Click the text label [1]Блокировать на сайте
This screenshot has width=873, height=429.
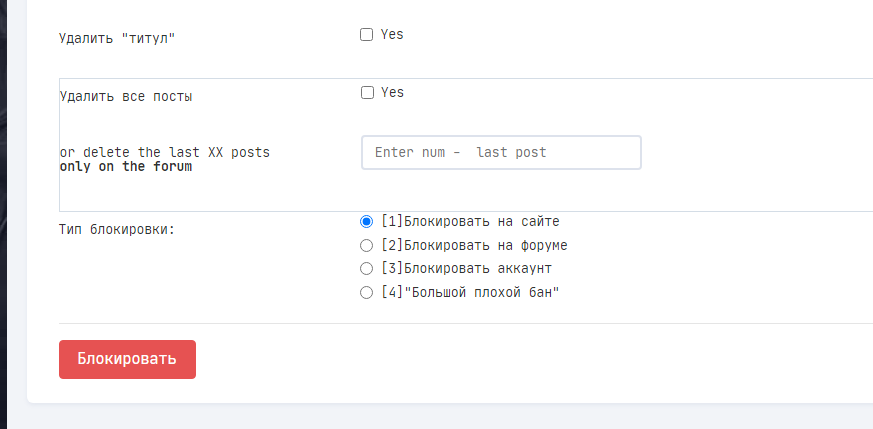point(470,221)
